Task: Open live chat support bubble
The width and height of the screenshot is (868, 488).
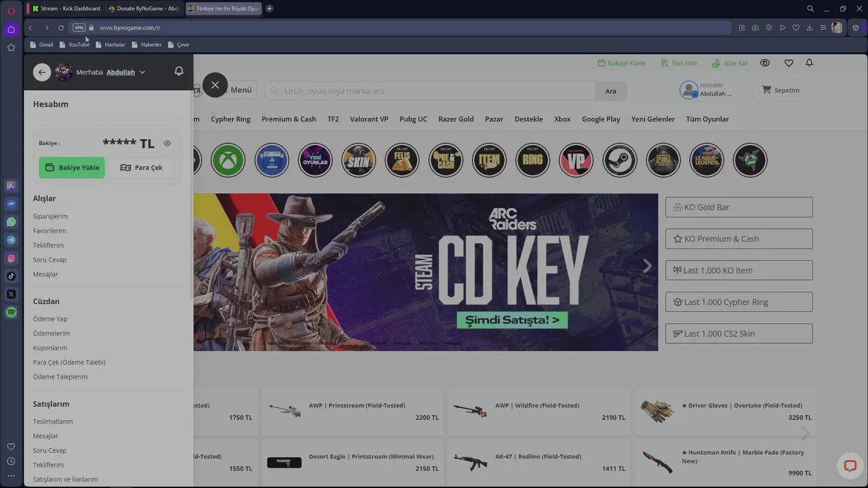Action: 850,465
